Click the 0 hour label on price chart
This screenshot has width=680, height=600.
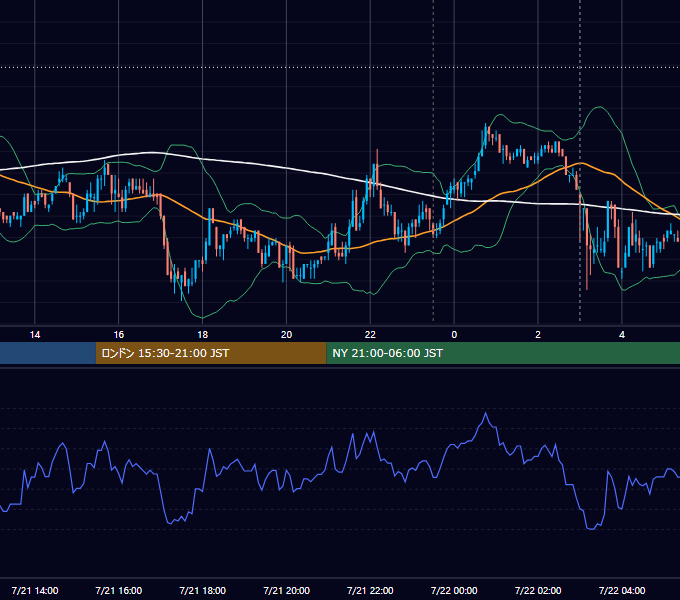[454, 335]
